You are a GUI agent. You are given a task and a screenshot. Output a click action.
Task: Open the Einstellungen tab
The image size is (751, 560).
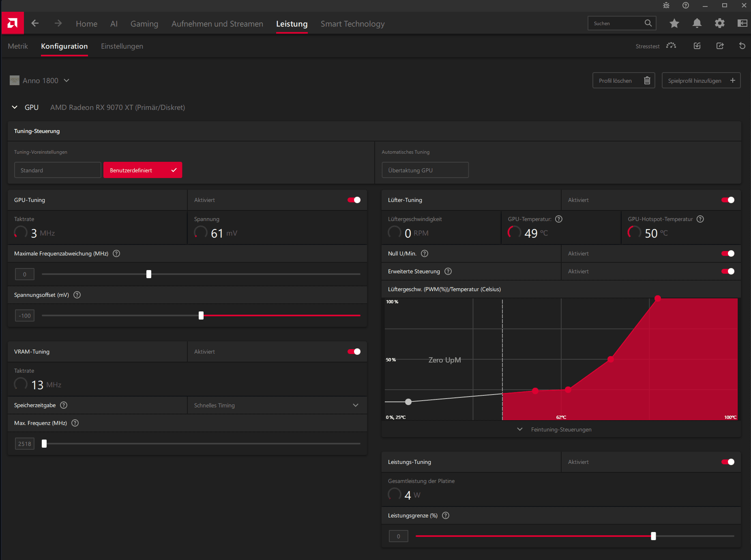122,46
